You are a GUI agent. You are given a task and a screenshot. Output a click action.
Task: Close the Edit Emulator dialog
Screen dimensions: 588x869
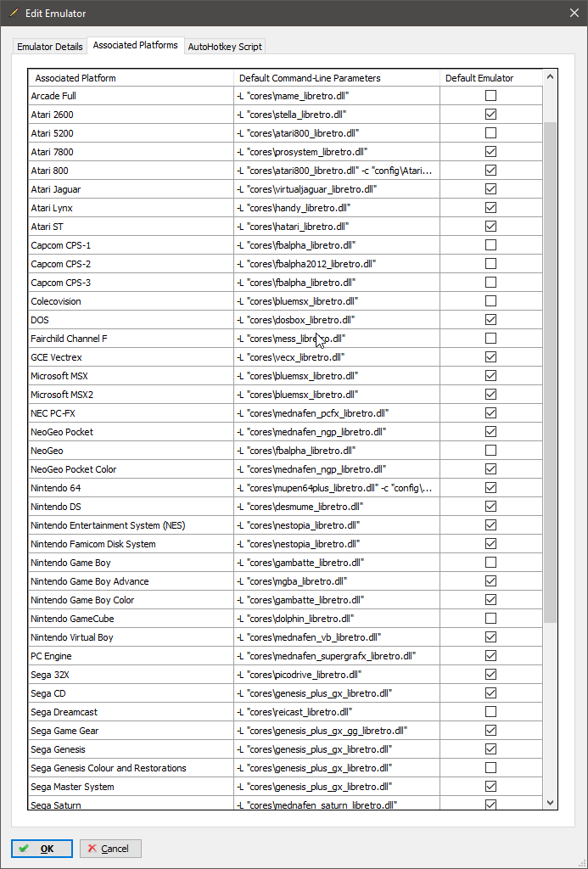tap(574, 13)
